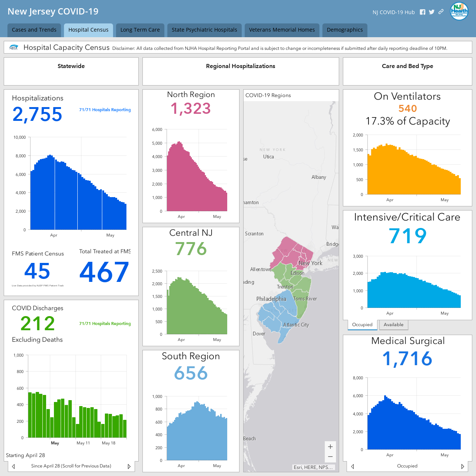Switch to Long Term Care tab
This screenshot has height=476, width=476.
(x=140, y=30)
